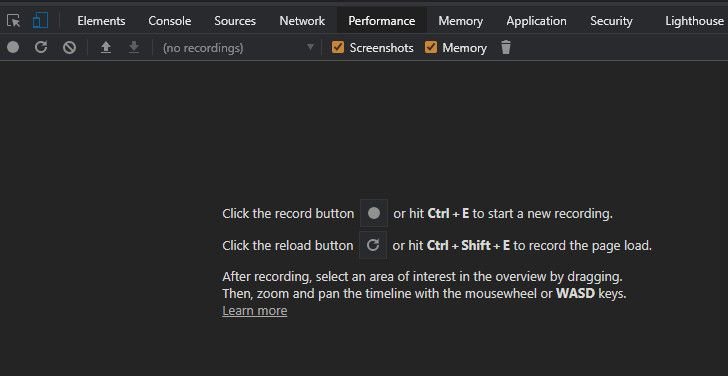Activate the inspect element picker icon

[13, 21]
